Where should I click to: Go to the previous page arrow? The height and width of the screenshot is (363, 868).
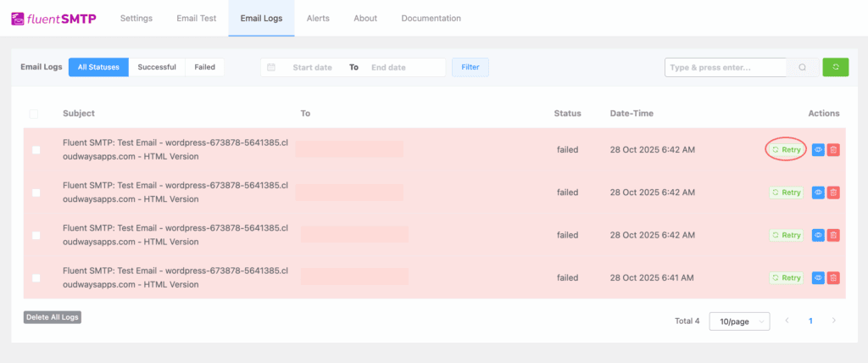[787, 321]
